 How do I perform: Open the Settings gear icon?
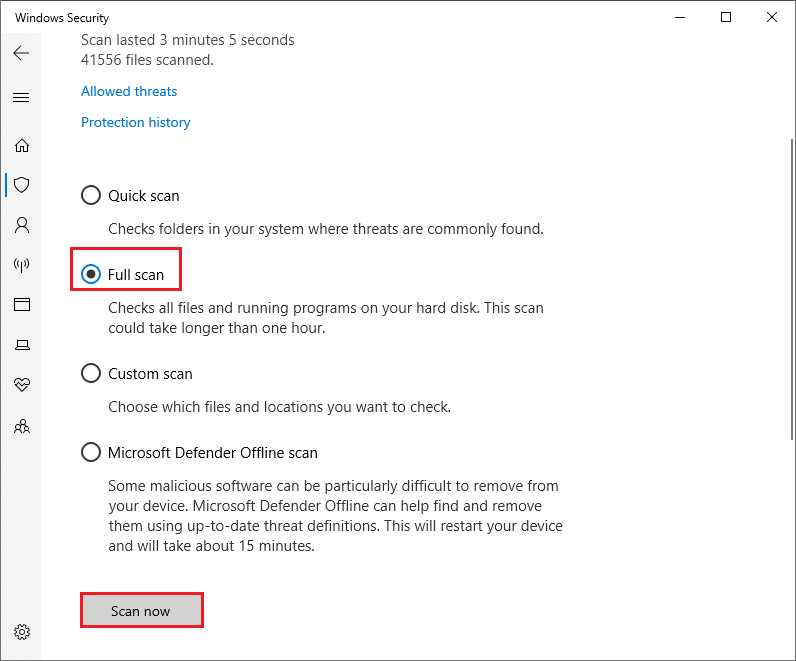(x=21, y=632)
